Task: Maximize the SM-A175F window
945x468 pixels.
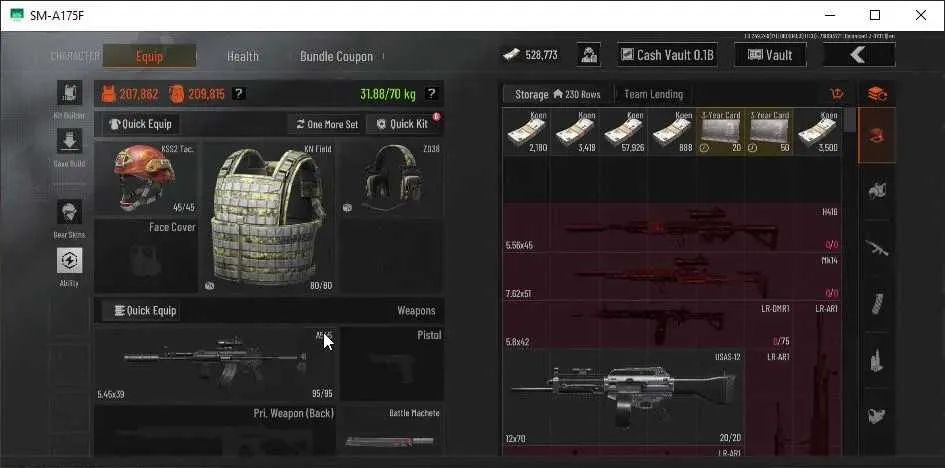Action: pos(874,15)
